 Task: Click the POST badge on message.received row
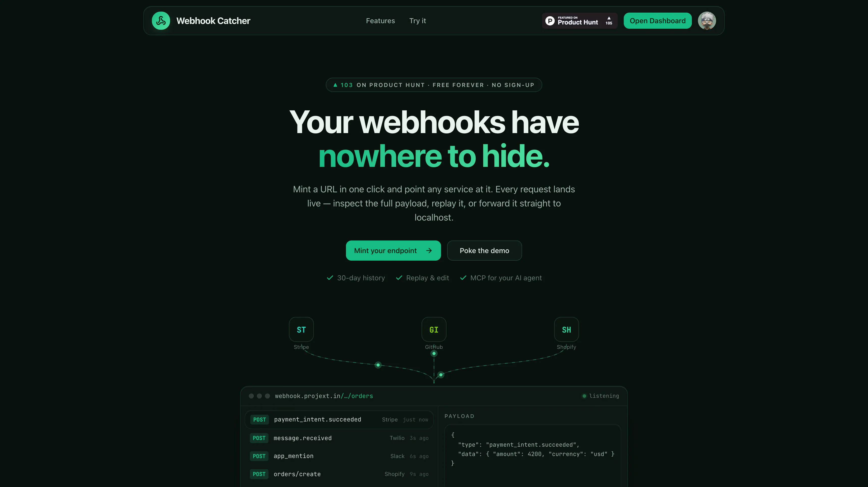coord(259,438)
